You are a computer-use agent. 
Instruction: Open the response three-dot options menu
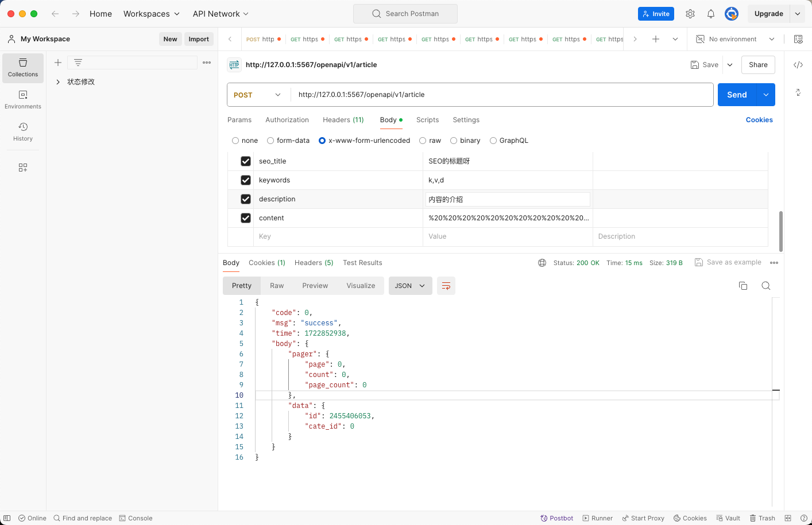774,263
